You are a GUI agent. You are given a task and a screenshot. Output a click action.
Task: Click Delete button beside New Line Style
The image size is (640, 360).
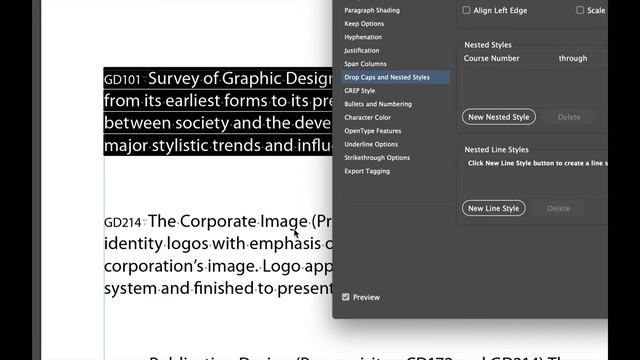558,209
